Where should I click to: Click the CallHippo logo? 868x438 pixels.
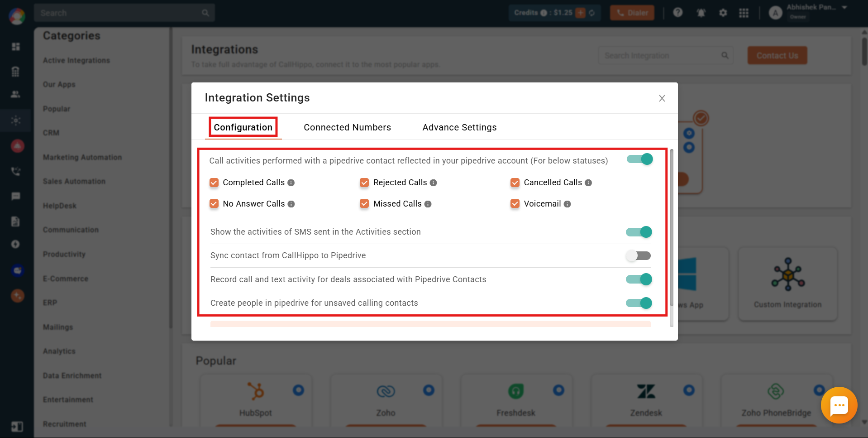click(x=17, y=16)
